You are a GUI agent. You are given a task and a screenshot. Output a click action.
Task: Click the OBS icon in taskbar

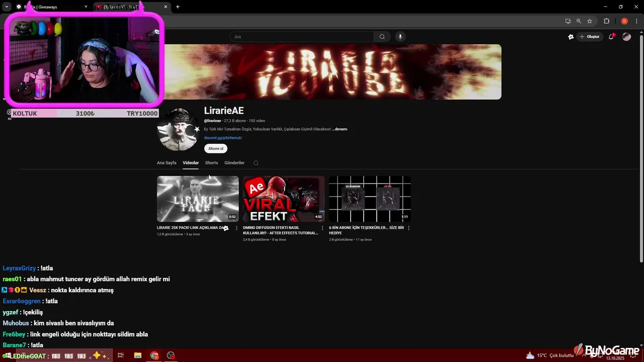coord(171,355)
